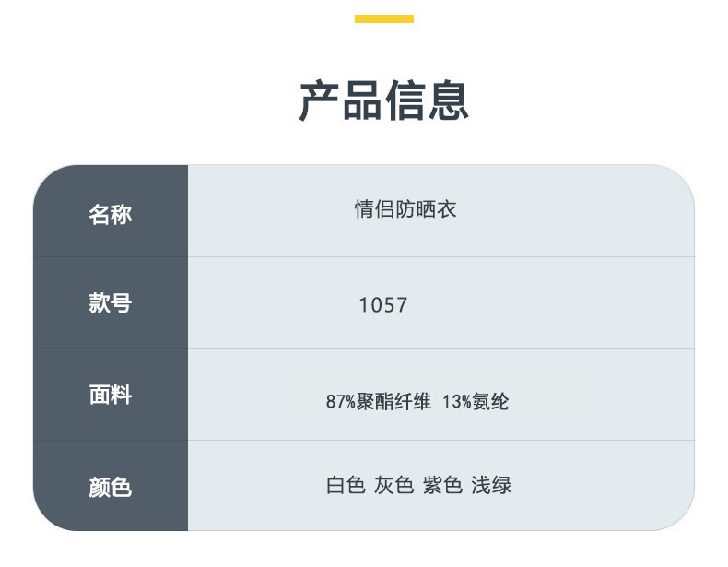This screenshot has height=567, width=728.
Task: Click the word 产品 in the heading
Action: tap(340, 100)
